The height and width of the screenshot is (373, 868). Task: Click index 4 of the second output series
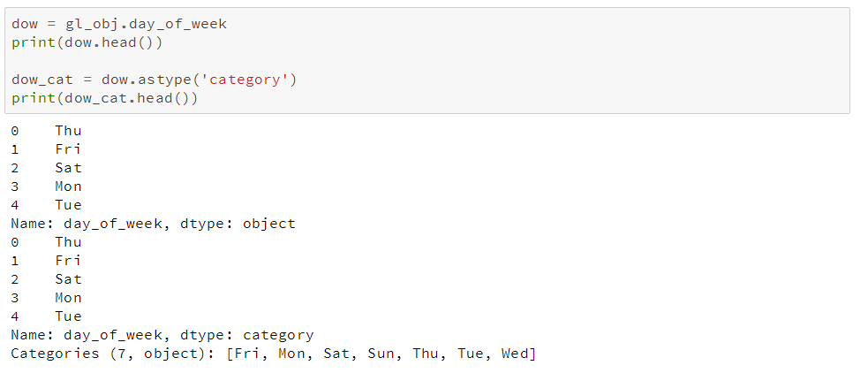(x=15, y=316)
